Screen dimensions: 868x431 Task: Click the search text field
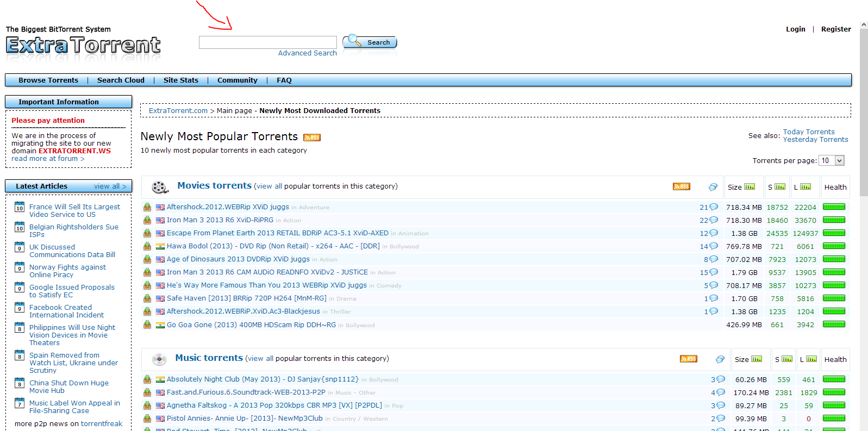tap(268, 42)
